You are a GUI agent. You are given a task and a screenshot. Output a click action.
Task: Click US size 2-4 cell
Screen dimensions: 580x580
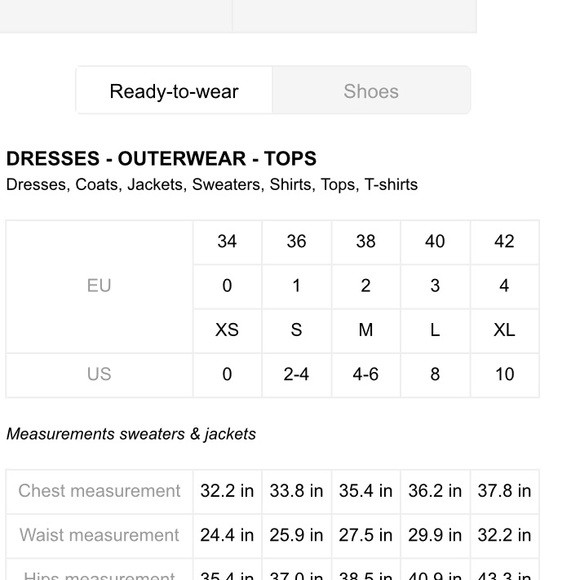(x=296, y=375)
